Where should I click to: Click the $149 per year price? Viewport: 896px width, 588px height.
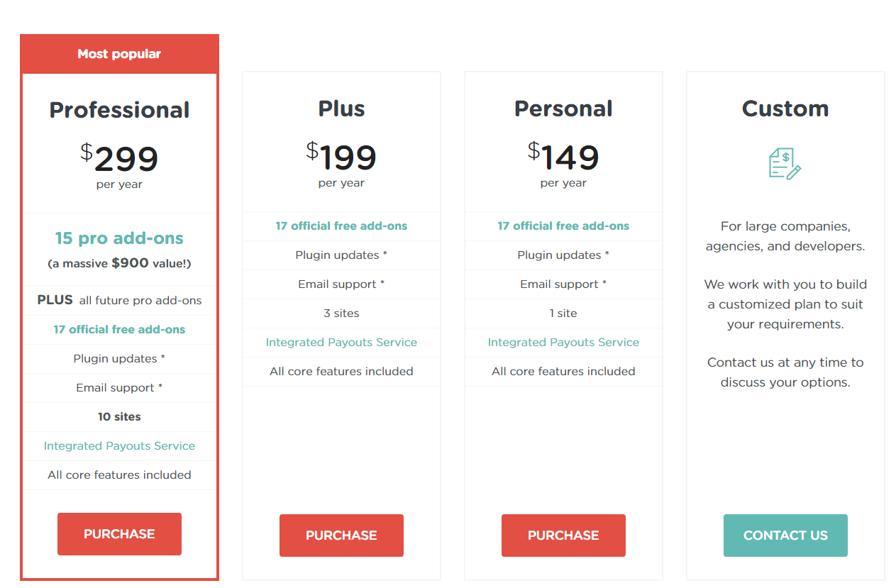point(563,159)
